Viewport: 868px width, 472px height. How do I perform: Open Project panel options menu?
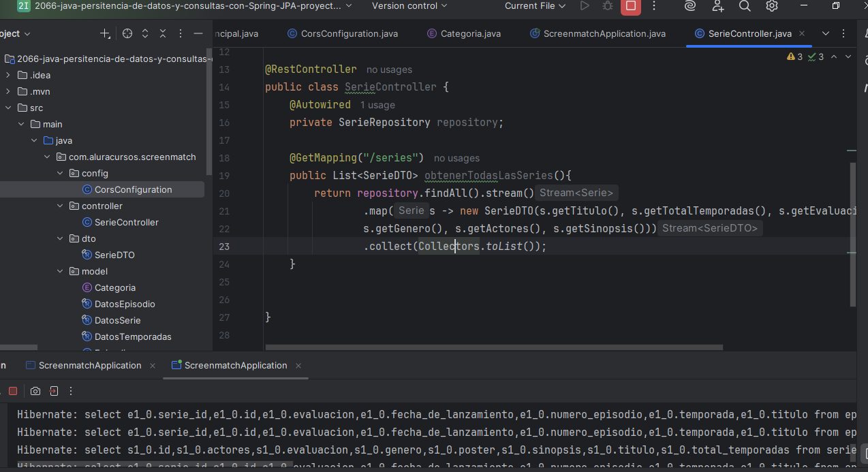tap(181, 33)
